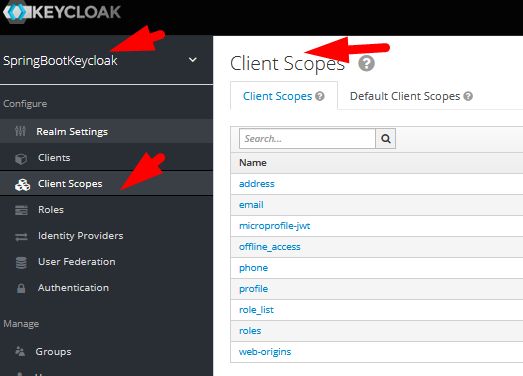Switch to Default Client Scopes tab
Viewport: 523px width, 376px height.
(x=405, y=96)
